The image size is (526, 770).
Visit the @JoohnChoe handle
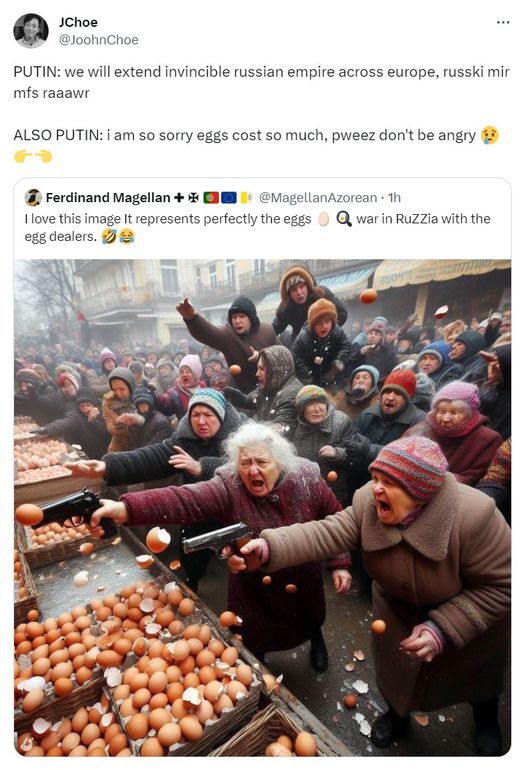(99, 40)
